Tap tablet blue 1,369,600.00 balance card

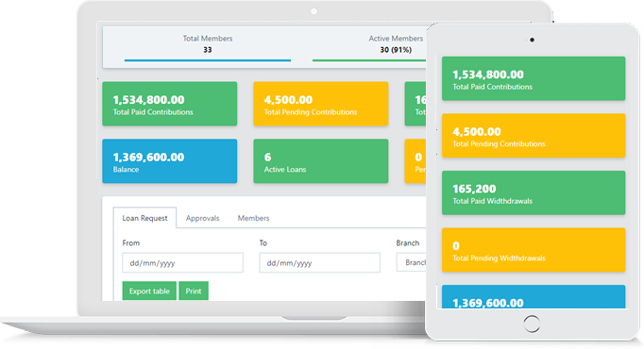[534, 297]
